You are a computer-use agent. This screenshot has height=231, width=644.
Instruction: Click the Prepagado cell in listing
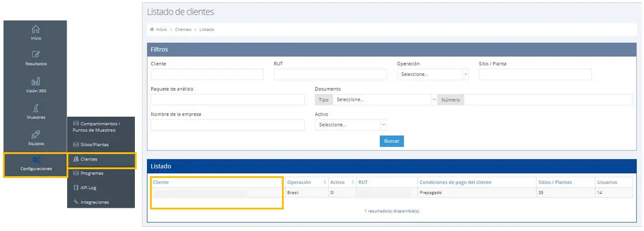477,192
